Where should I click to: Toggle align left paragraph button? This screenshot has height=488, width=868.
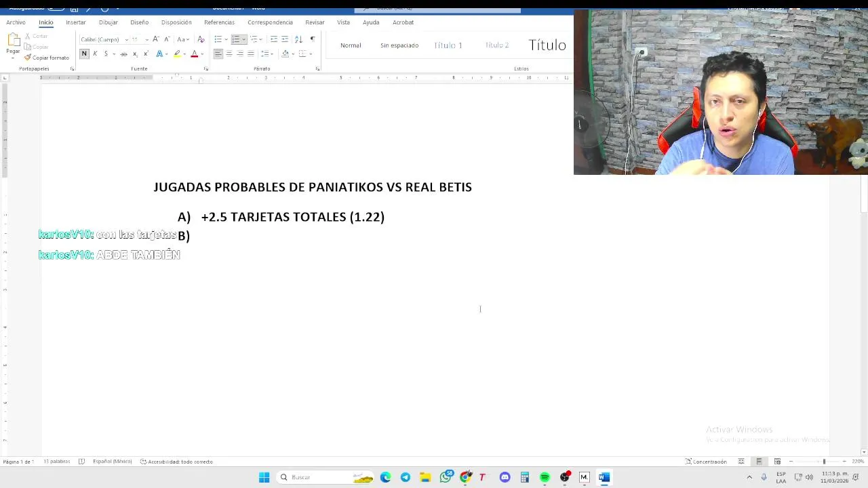[218, 54]
